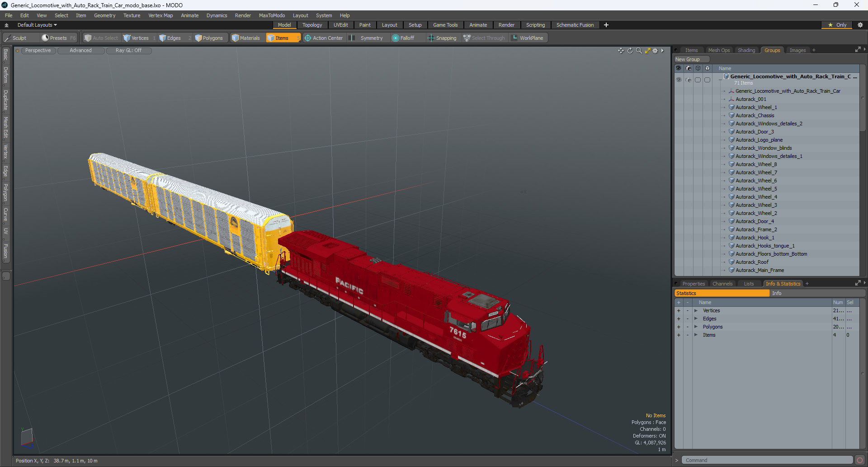The width and height of the screenshot is (868, 467).
Task: Select the Sculpt tool icon
Action: click(x=8, y=38)
